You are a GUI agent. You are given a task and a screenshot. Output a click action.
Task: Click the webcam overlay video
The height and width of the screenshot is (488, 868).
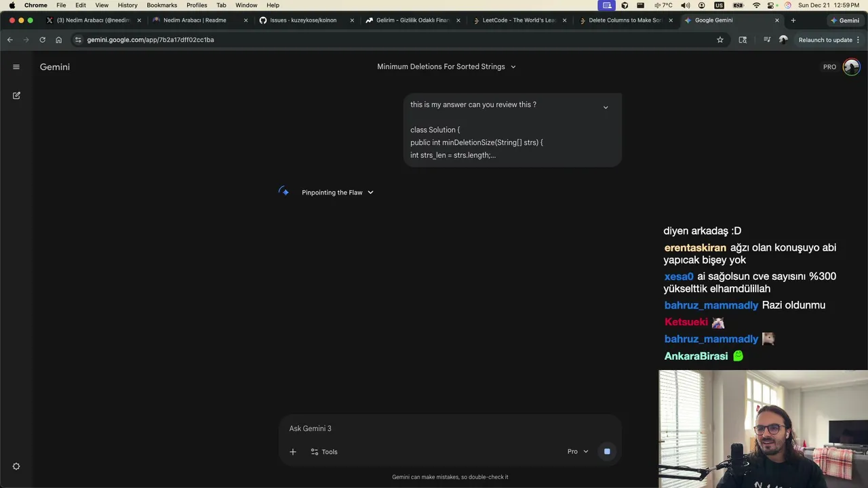(763, 428)
